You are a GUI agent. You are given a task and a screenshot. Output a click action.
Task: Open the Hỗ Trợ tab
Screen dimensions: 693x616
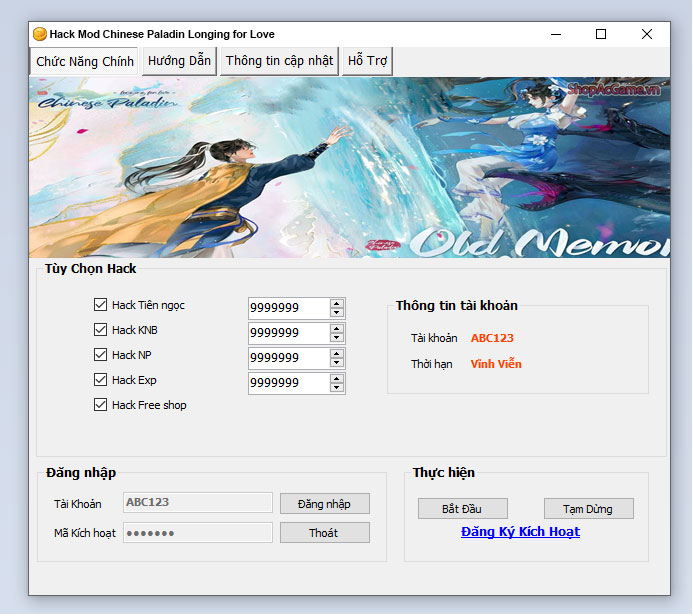click(x=367, y=61)
